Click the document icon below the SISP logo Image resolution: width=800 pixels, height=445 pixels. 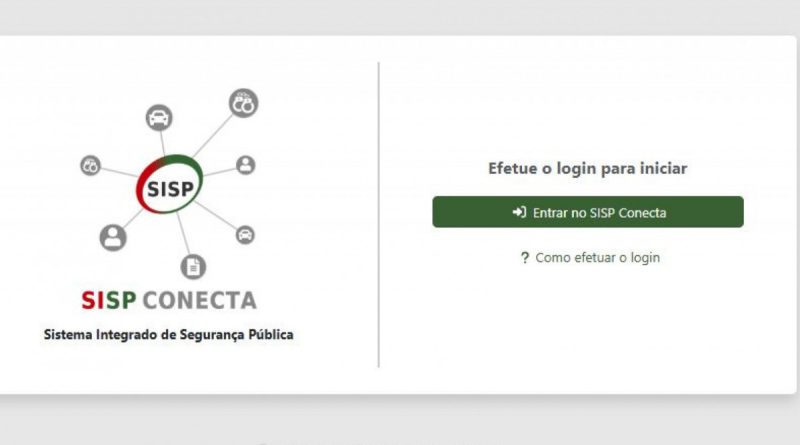tap(193, 266)
